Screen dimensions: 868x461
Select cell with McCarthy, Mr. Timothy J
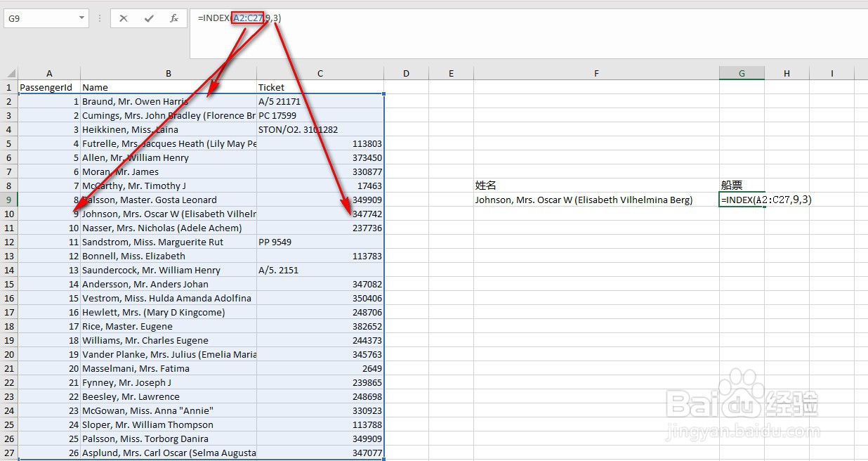(169, 186)
